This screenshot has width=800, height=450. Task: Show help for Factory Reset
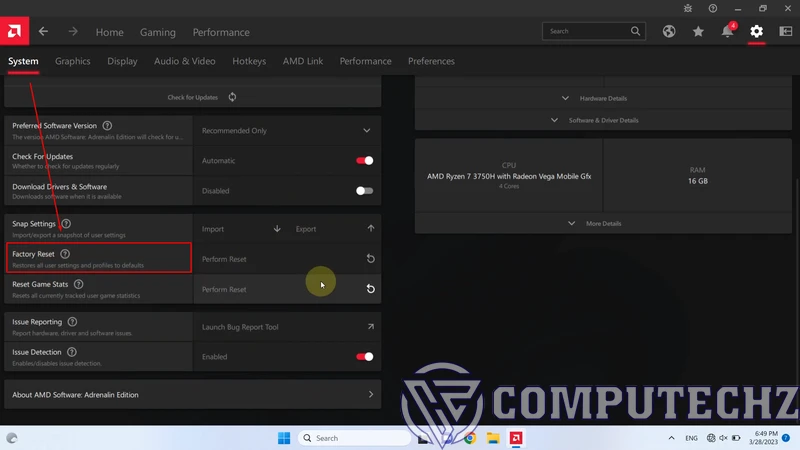(x=65, y=254)
